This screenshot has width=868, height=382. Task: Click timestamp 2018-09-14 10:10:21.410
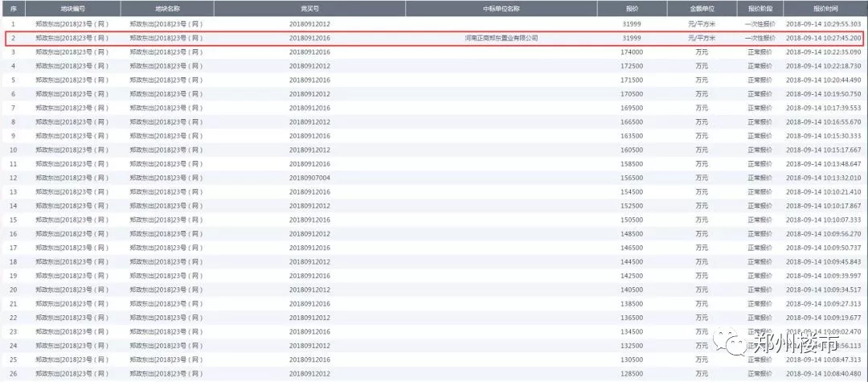[823, 192]
